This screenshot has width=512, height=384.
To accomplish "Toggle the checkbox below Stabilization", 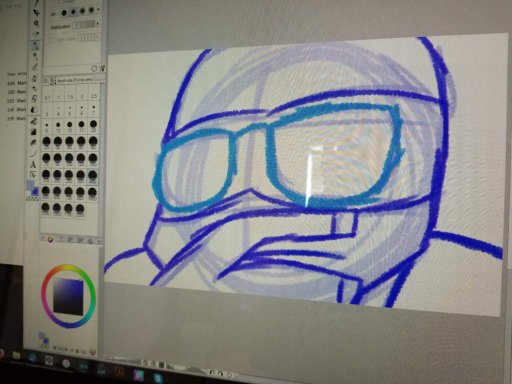I will (52, 39).
